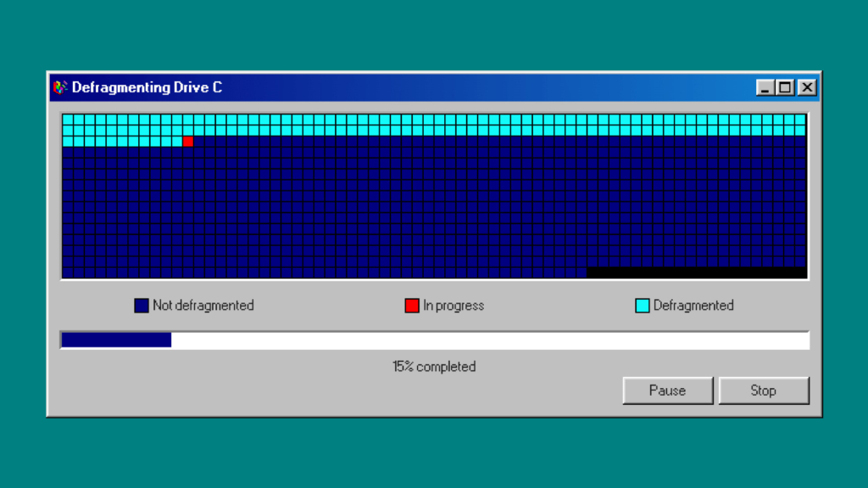
Task: Stop the defragmentation process
Action: click(763, 391)
